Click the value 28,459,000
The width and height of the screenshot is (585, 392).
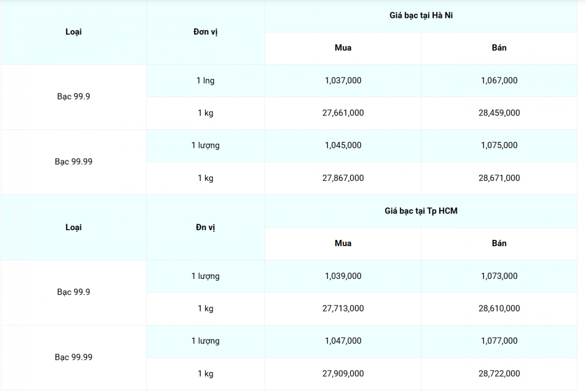pos(499,113)
